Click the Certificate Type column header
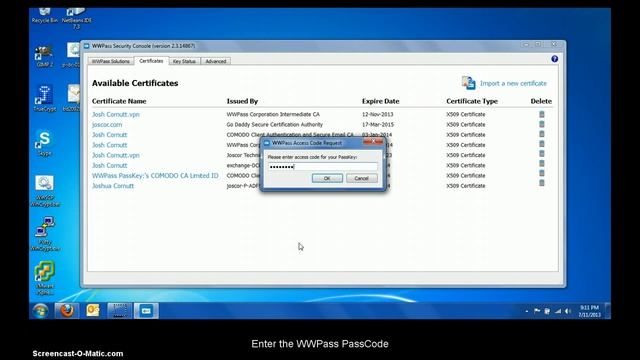Viewport: 640px width, 360px height. 472,101
